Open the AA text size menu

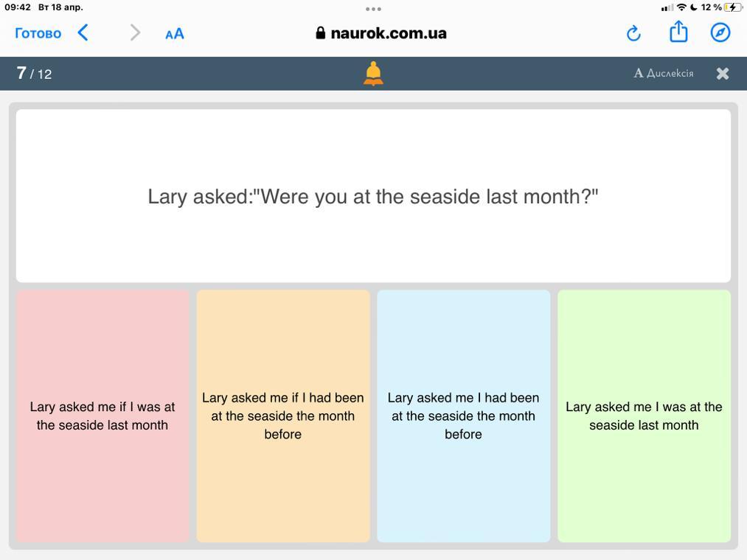tap(175, 33)
